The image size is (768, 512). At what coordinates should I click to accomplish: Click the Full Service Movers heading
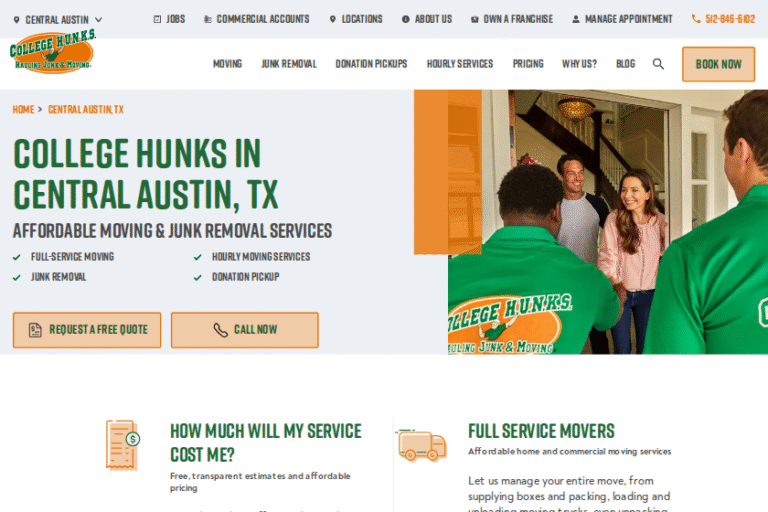pos(541,431)
